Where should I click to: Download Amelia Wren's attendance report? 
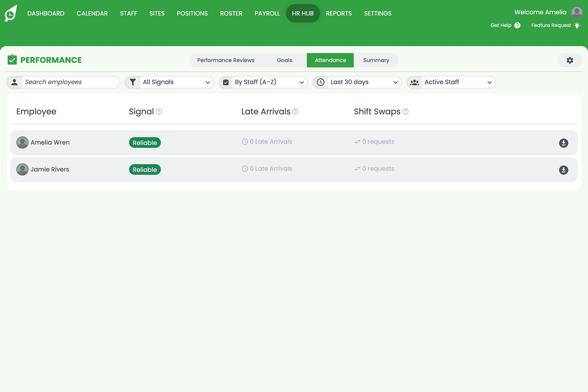(563, 143)
